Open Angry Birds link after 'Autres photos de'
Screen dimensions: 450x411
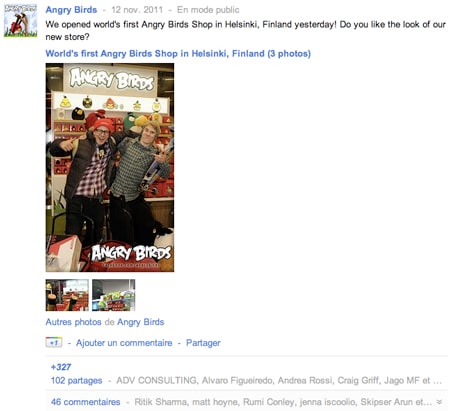[x=141, y=322]
